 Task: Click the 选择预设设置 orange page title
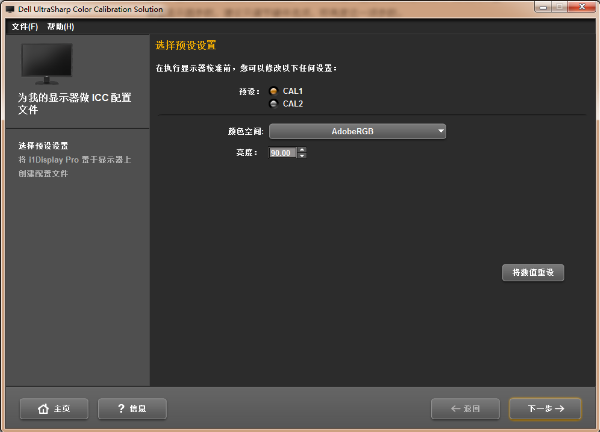point(187,46)
